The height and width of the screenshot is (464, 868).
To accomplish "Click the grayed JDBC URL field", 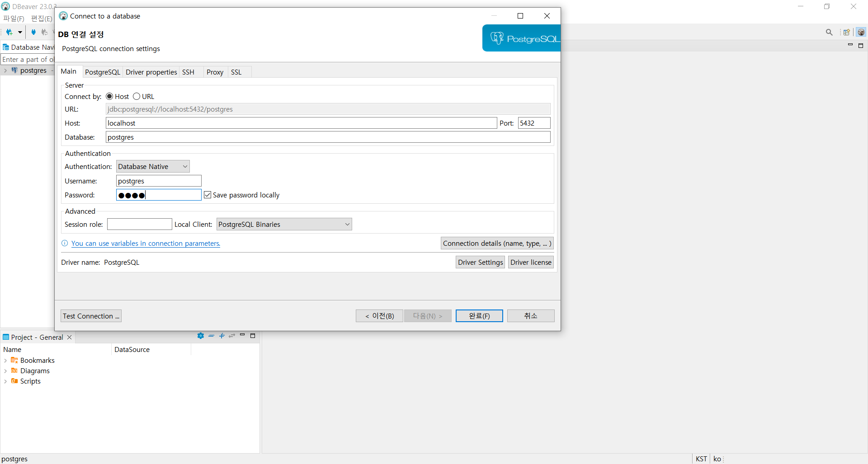I will tap(328, 109).
